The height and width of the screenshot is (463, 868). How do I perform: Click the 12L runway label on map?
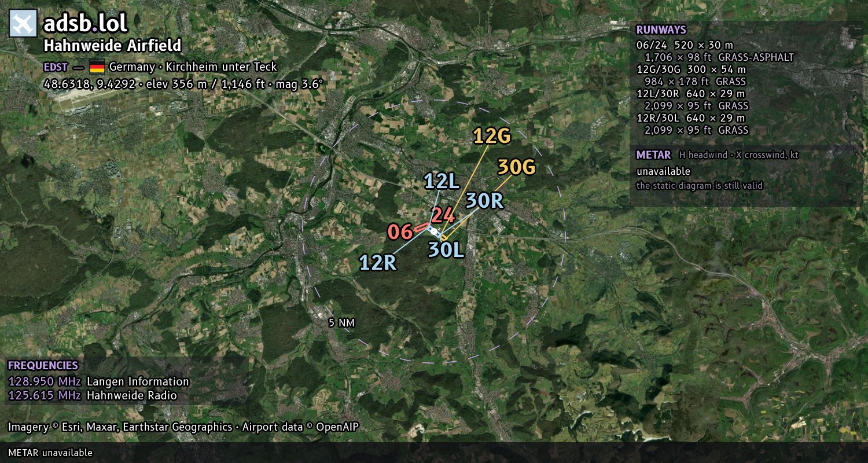pyautogui.click(x=442, y=182)
